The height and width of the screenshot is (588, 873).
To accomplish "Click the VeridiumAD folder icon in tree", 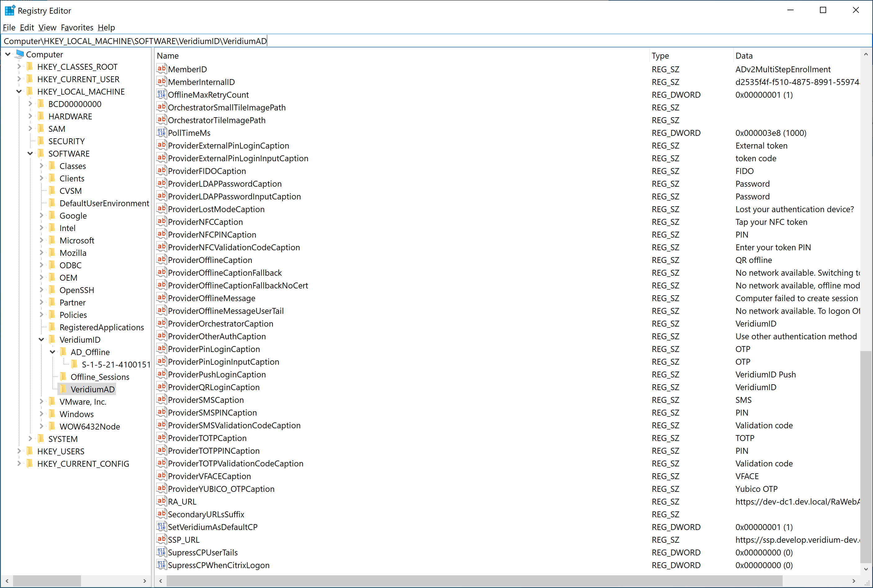I will pos(63,389).
